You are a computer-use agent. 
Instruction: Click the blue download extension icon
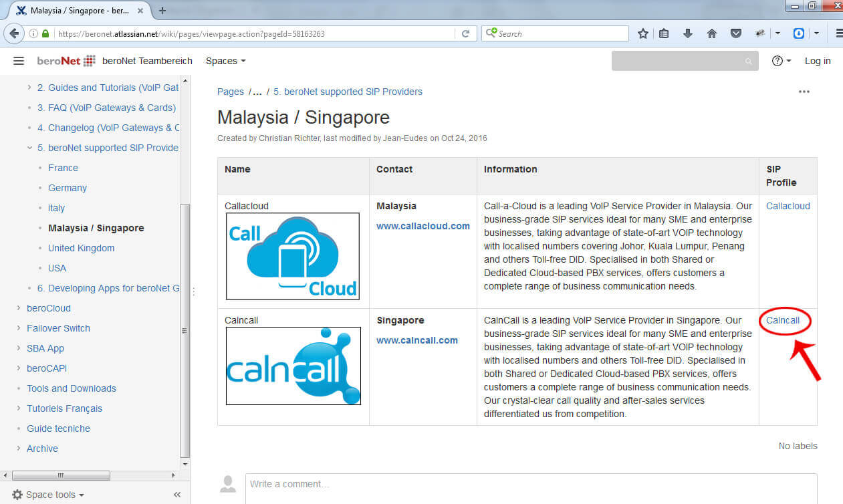click(799, 33)
